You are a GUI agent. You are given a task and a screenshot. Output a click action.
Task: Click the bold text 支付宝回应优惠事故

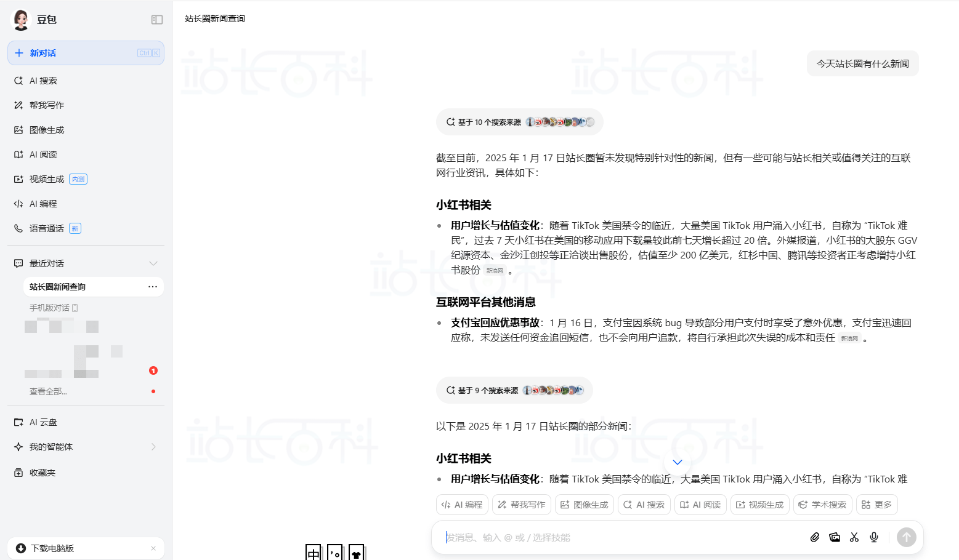495,323
